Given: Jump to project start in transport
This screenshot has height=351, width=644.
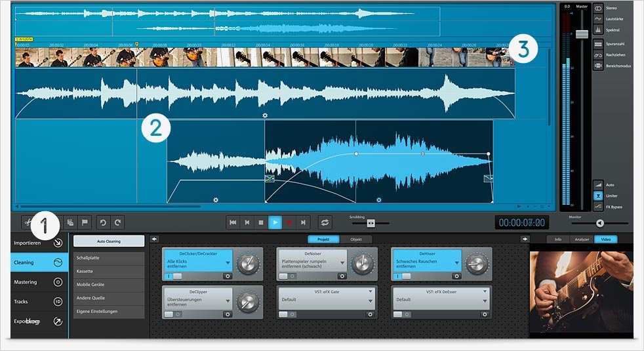Looking at the screenshot, I should pos(233,223).
